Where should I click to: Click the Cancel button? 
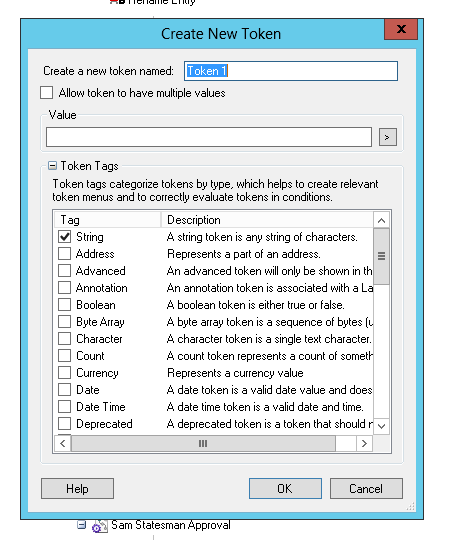pyautogui.click(x=366, y=488)
